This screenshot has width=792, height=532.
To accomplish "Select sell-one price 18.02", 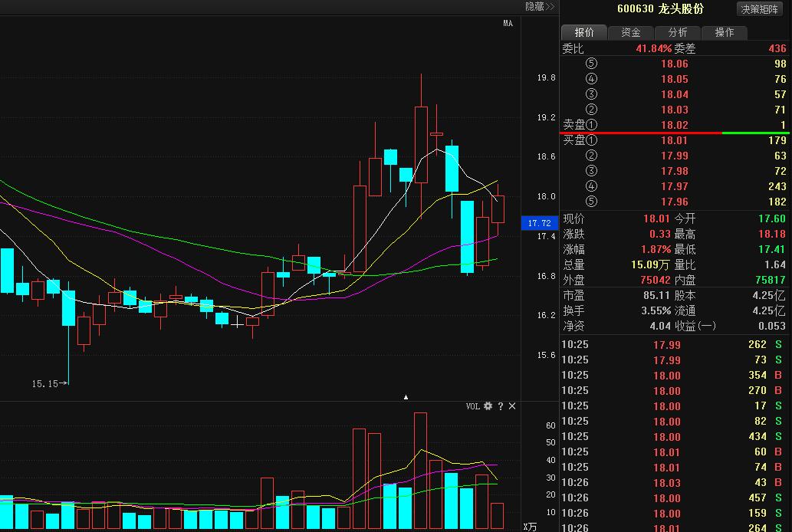I will click(x=675, y=125).
